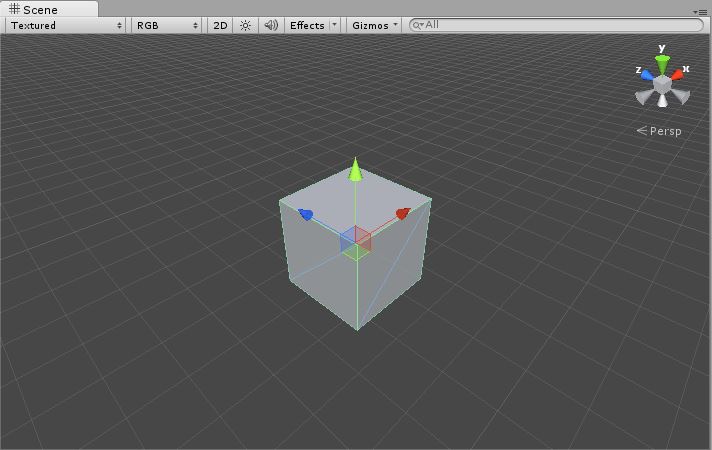Image resolution: width=712 pixels, height=450 pixels.
Task: Click the blue Z cone on orientation gizmo
Action: tap(647, 75)
